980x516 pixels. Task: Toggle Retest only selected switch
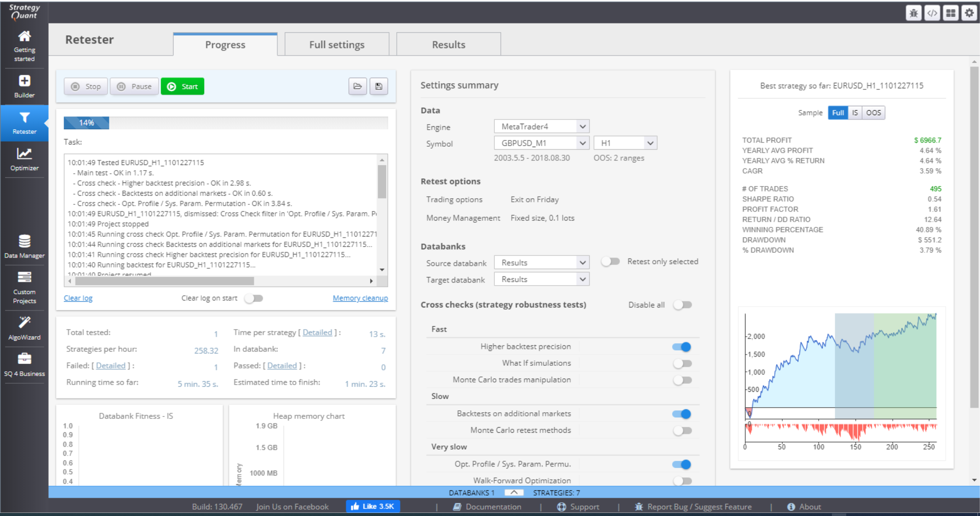[610, 262]
